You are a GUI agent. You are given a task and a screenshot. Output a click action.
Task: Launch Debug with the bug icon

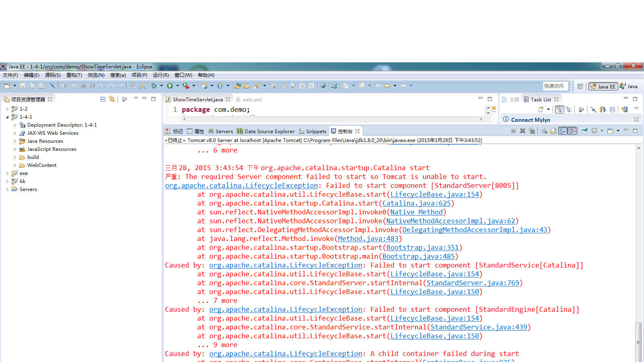point(154,86)
